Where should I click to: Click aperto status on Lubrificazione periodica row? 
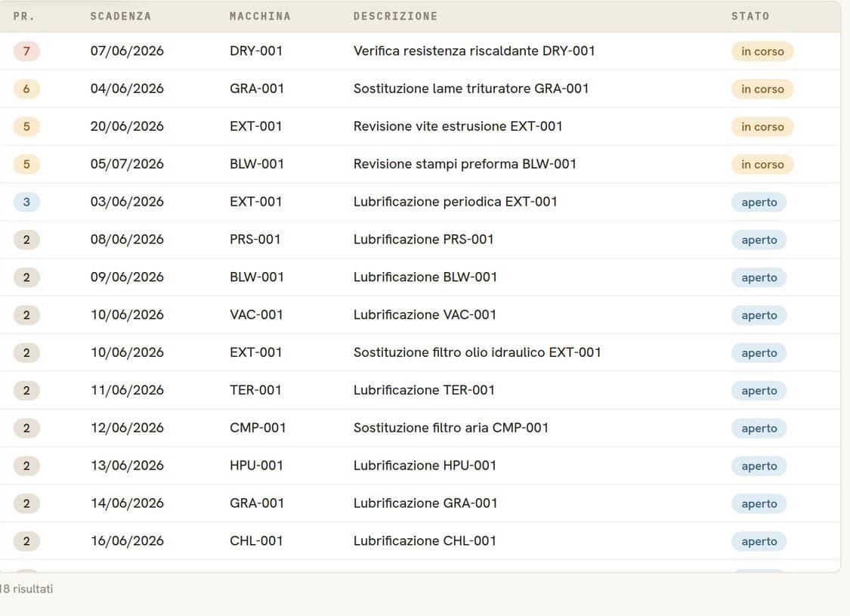tap(759, 203)
